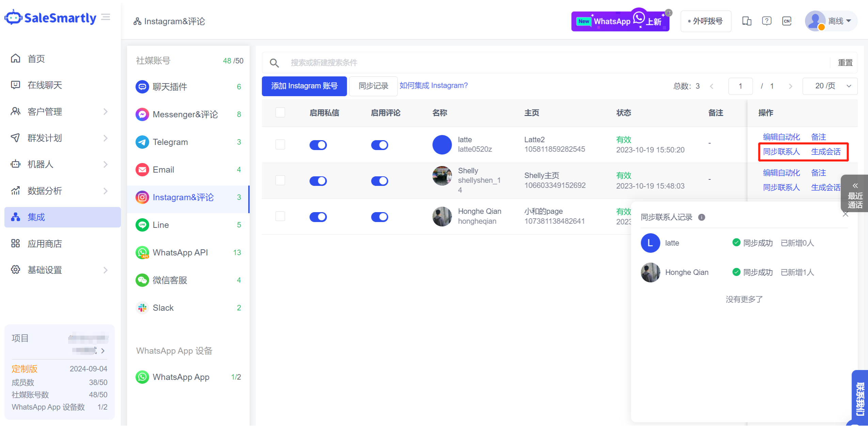Image resolution: width=868 pixels, height=427 pixels.
Task: Click the sidebar collapse hamburger icon
Action: (x=106, y=17)
